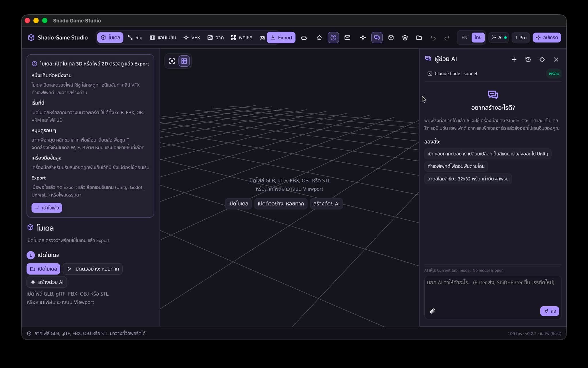Click the diamond icon in AI panel

tap(542, 59)
